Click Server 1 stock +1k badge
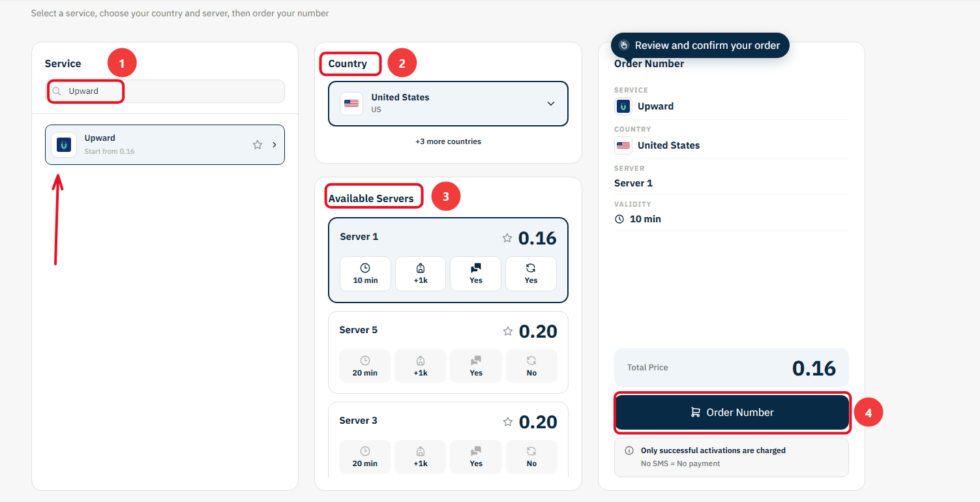980x502 pixels. tap(421, 273)
